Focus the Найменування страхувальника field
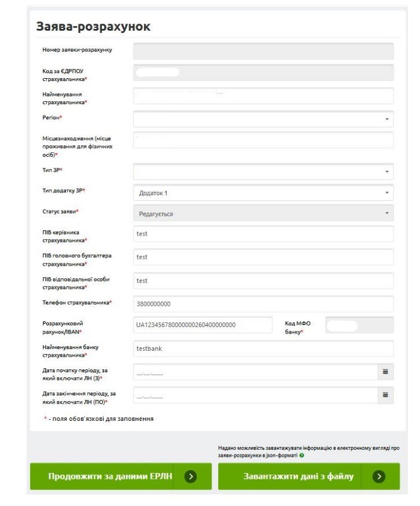The width and height of the screenshot is (420, 506). (263, 96)
